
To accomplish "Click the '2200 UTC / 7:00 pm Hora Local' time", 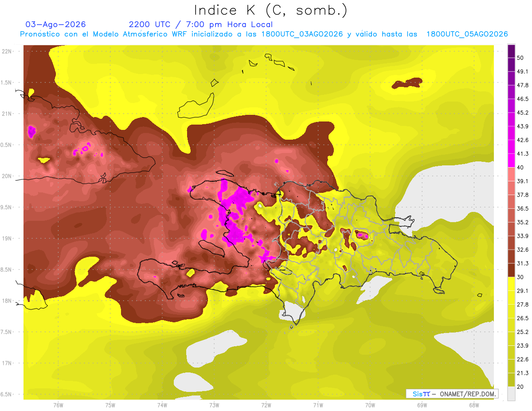I will click(201, 25).
